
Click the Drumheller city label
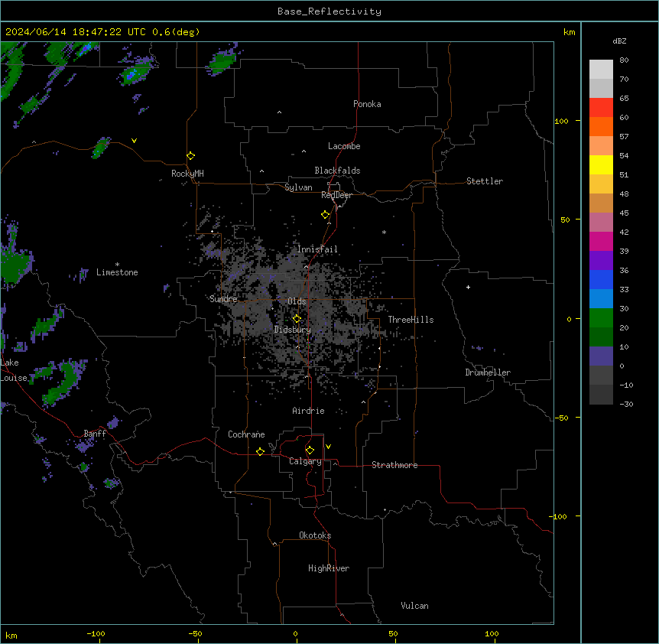[x=488, y=372]
